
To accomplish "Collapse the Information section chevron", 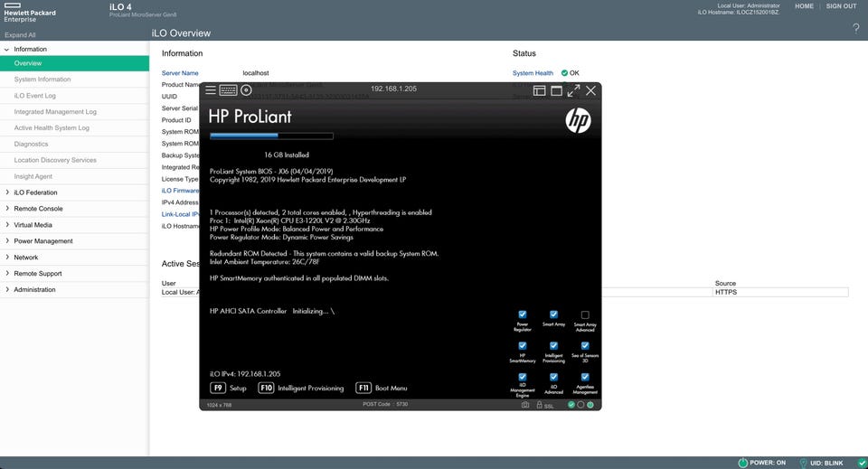I will click(6, 49).
